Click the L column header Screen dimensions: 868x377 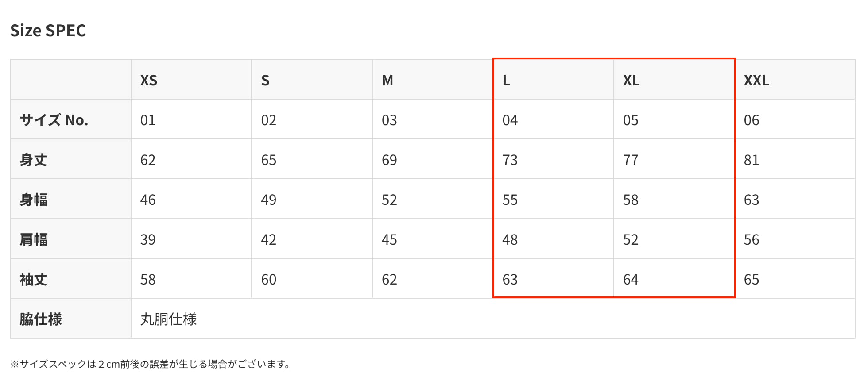coord(506,80)
